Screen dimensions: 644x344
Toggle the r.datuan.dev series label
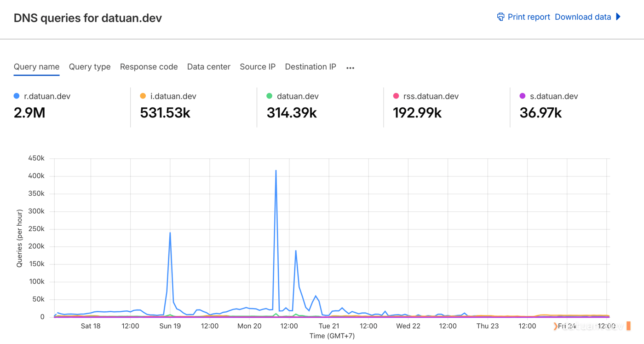pyautogui.click(x=47, y=96)
